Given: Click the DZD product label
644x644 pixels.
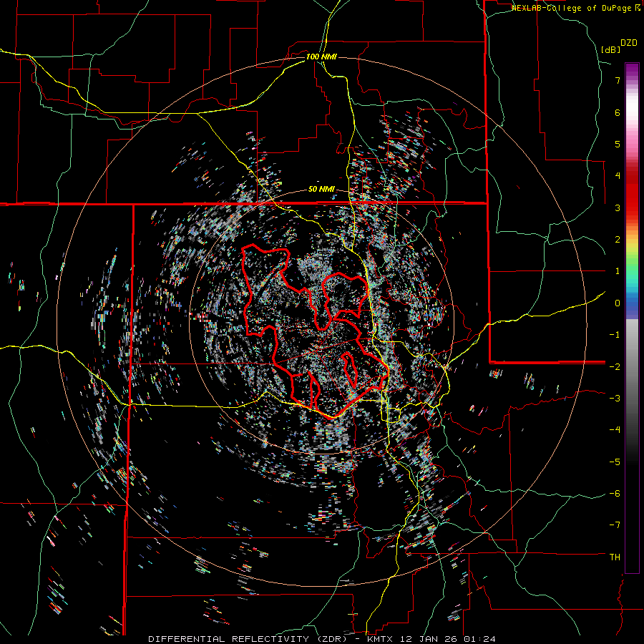Looking at the screenshot, I should tap(629, 43).
